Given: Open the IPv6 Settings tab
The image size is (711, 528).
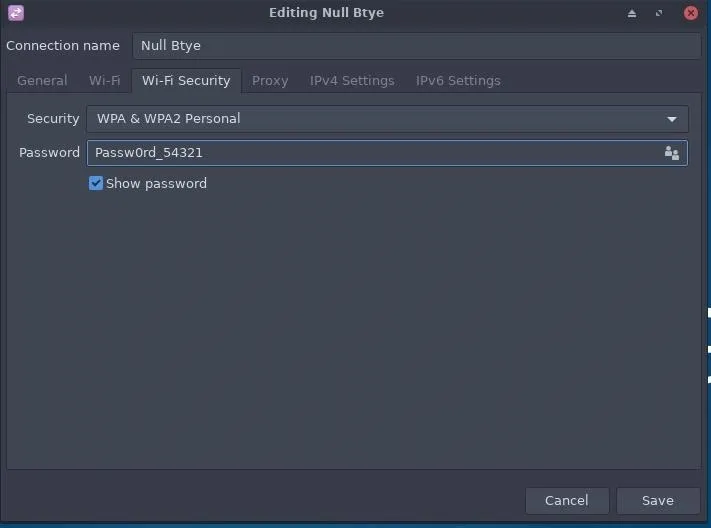Looking at the screenshot, I should [x=458, y=81].
